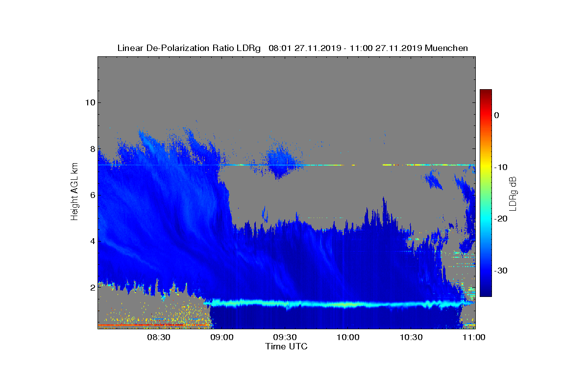This screenshot has height=392, width=588.
Task: Click the height axis label '10'
Action: pos(90,102)
